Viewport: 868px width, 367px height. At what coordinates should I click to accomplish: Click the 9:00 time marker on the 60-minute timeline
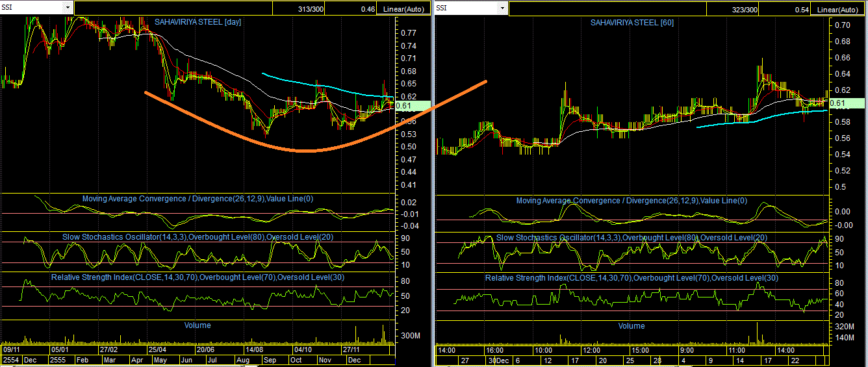click(686, 349)
